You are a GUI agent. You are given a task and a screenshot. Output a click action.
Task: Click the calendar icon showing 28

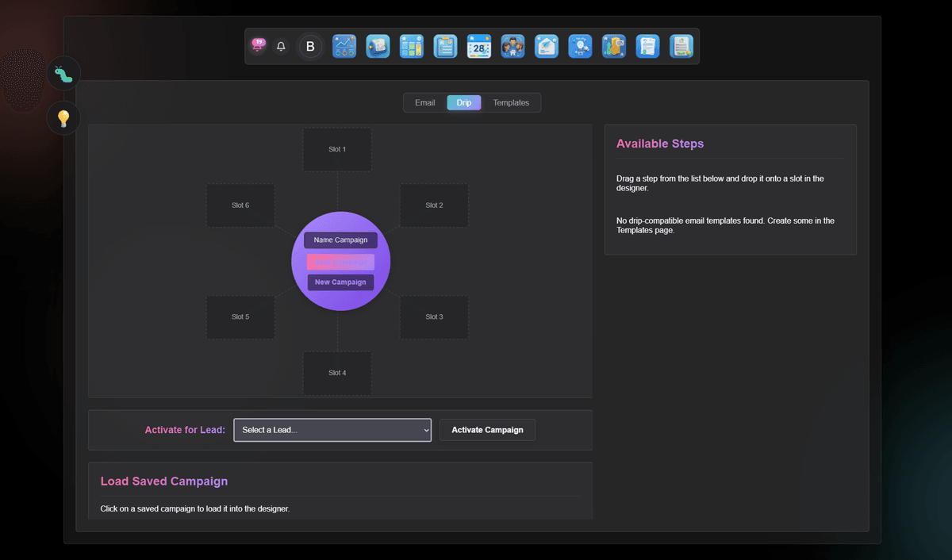(x=479, y=47)
